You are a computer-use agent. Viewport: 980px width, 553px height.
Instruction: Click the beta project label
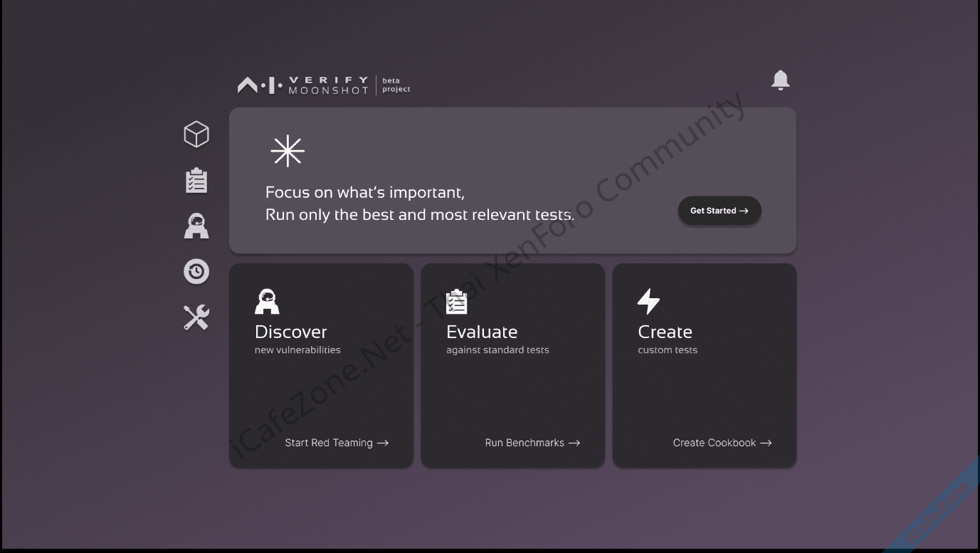[396, 85]
